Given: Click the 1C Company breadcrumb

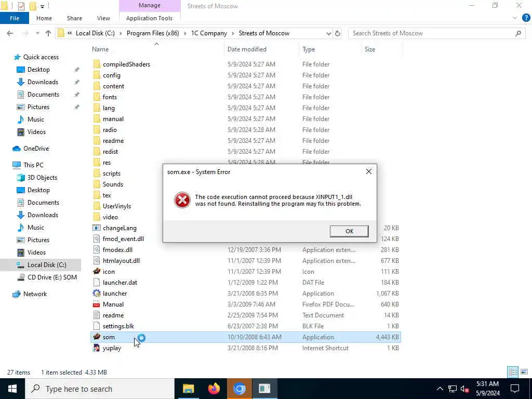Looking at the screenshot, I should coord(209,33).
